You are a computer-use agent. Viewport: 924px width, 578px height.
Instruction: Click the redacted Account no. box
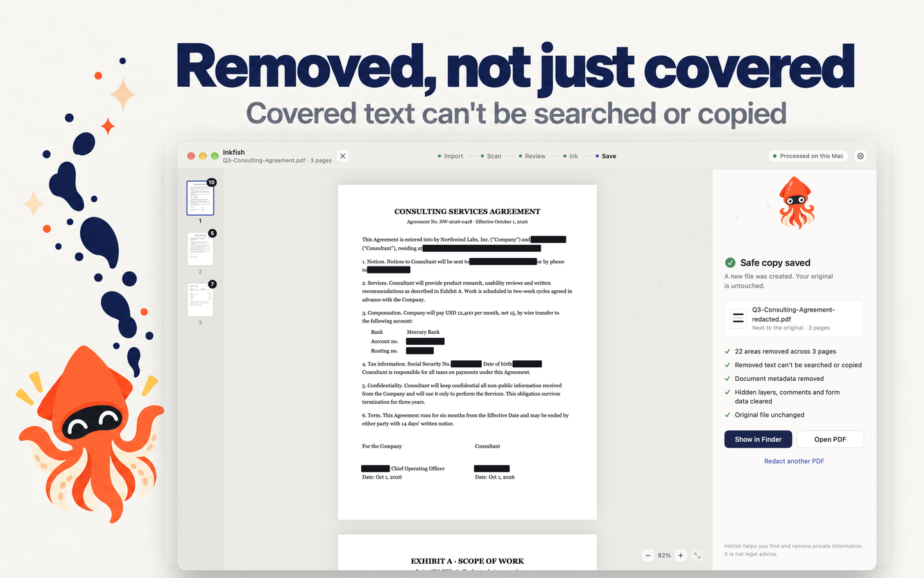tap(425, 342)
